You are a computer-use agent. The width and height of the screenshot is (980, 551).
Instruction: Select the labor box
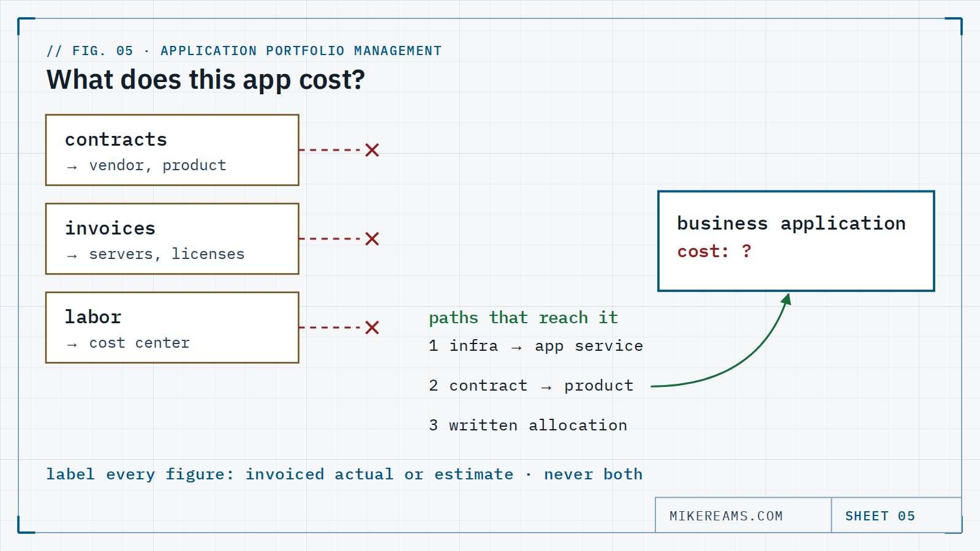point(172,328)
